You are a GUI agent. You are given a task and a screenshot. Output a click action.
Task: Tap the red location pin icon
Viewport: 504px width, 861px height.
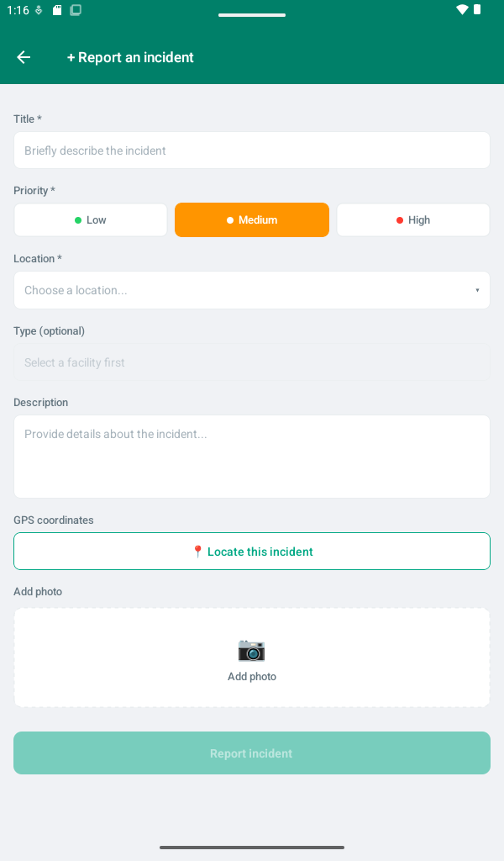point(198,552)
